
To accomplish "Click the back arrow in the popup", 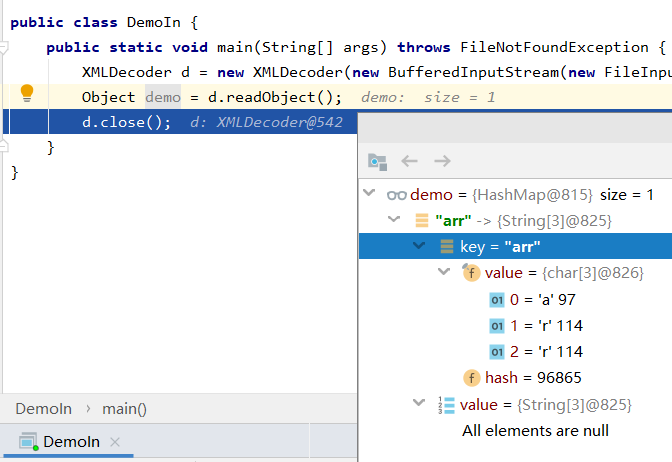I will click(409, 161).
